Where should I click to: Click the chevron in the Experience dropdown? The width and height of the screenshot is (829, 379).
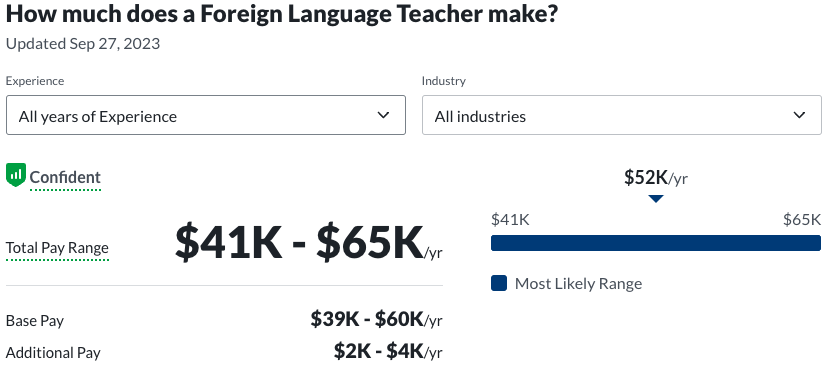coord(384,115)
